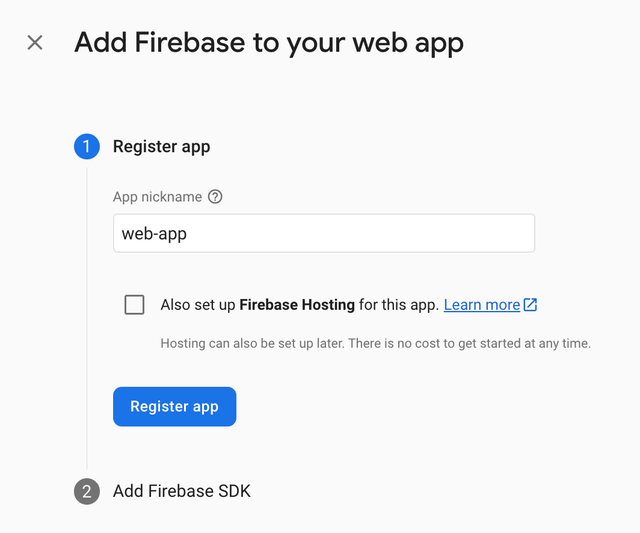Click the bold Firebase Hosting text
This screenshot has height=533, width=640.
(297, 304)
